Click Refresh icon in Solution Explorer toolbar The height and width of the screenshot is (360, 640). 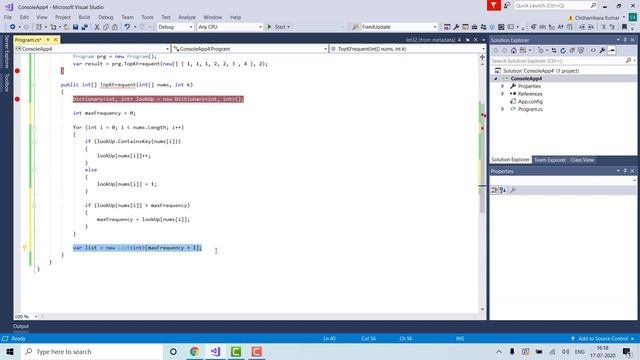[563, 51]
